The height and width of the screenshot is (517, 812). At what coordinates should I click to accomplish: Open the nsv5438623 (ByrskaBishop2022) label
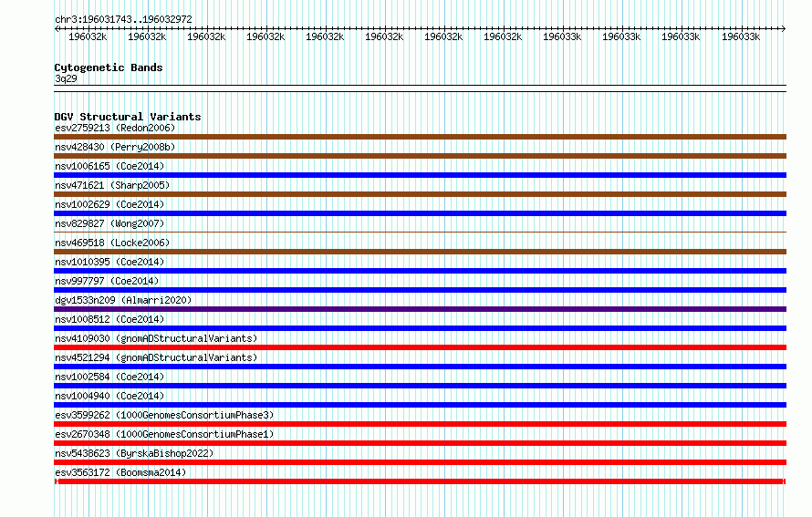click(134, 453)
